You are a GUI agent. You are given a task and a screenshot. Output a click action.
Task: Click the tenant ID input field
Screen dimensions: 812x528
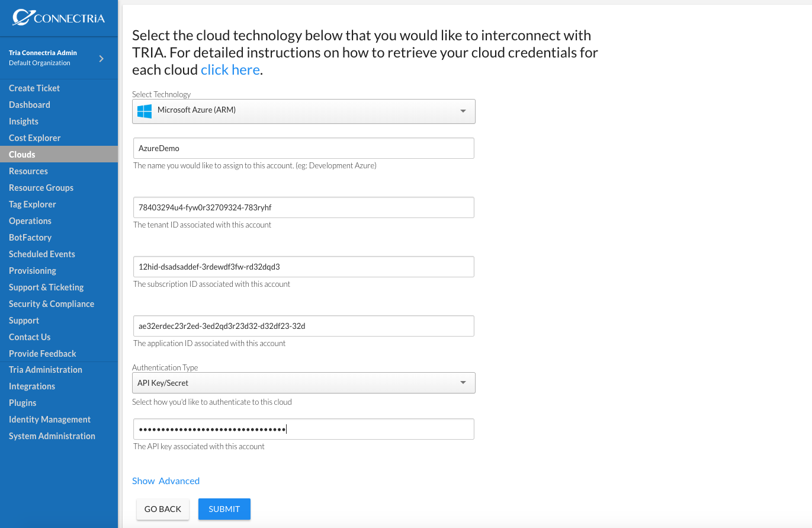(303, 207)
